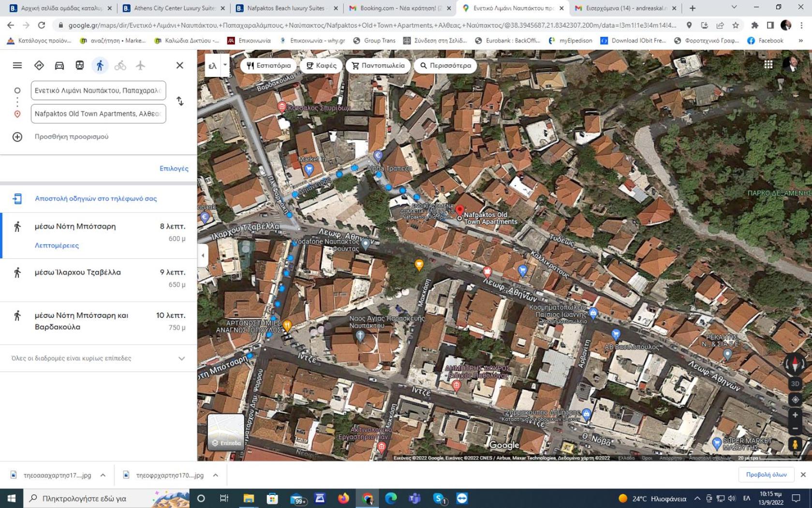Open the Επιλογές route options link
This screenshot has height=508, width=812.
coord(174,168)
